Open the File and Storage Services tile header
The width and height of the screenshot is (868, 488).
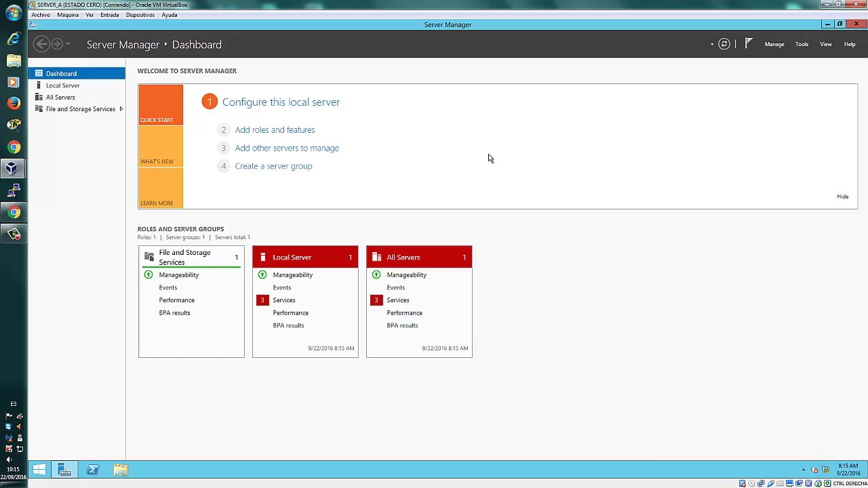[191, 257]
